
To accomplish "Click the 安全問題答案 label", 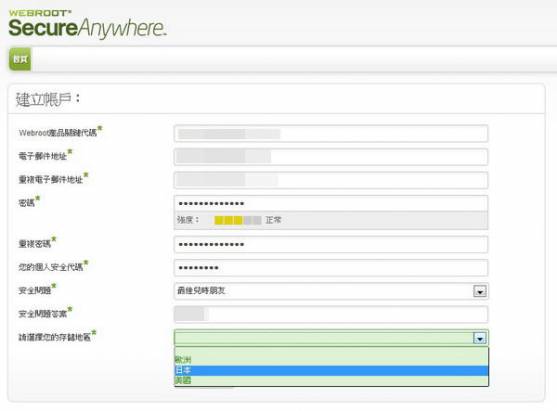I will tap(43, 314).
